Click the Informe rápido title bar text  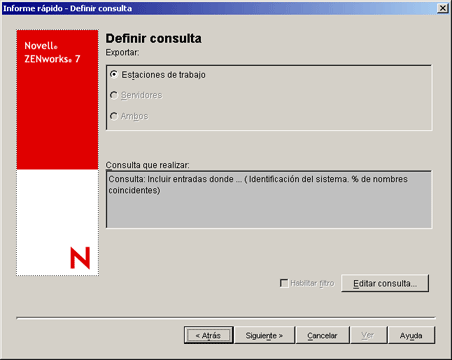(x=67, y=8)
